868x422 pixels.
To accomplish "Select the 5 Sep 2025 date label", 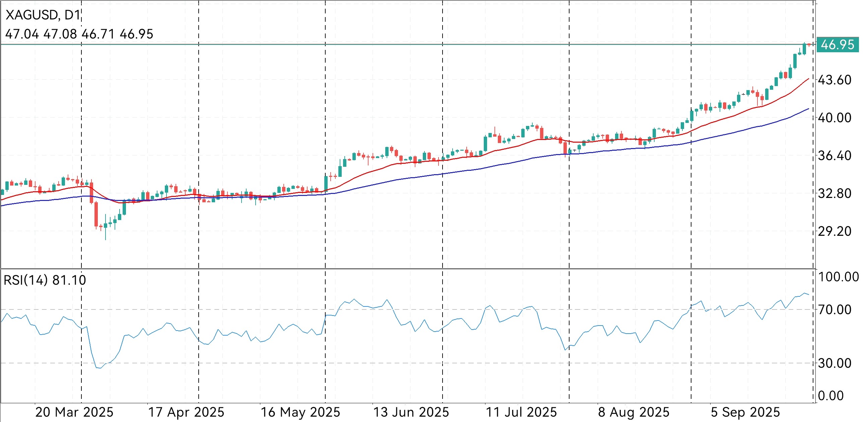I will 745,412.
